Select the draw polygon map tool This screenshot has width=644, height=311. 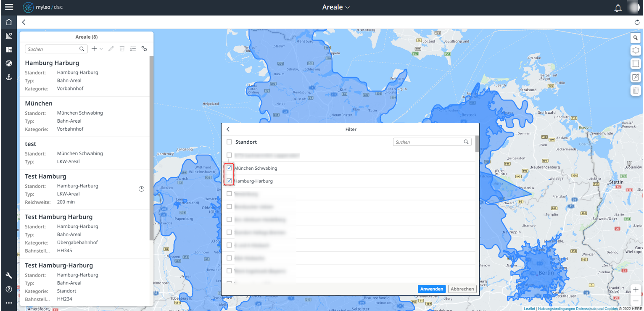pyautogui.click(x=636, y=50)
